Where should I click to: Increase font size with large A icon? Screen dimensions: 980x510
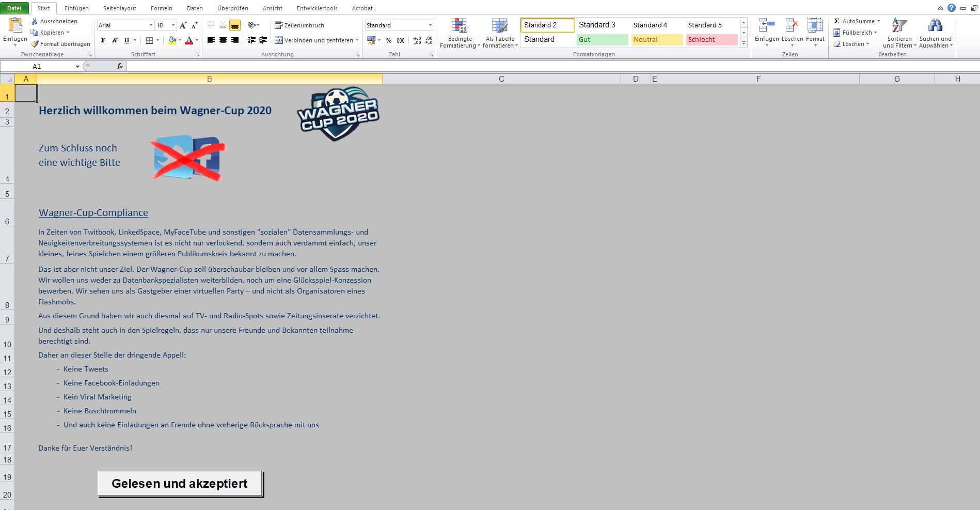tap(183, 25)
